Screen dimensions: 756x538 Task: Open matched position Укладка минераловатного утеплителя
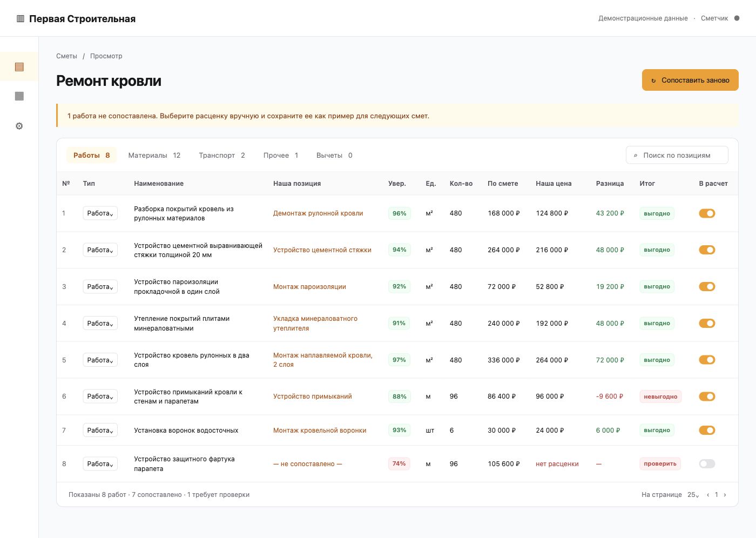coord(315,324)
